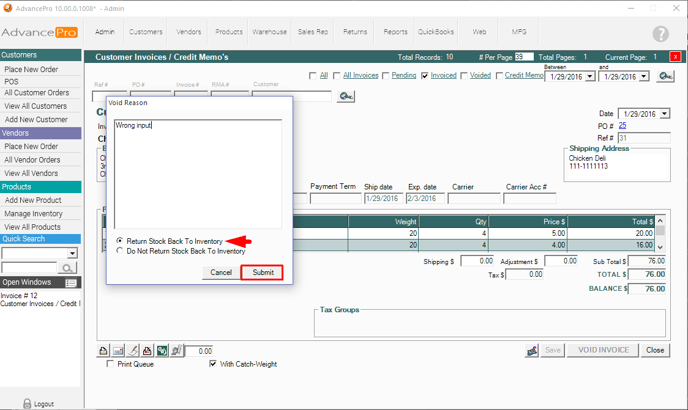Open PO number 25 link
The height and width of the screenshot is (410, 688).
(623, 126)
